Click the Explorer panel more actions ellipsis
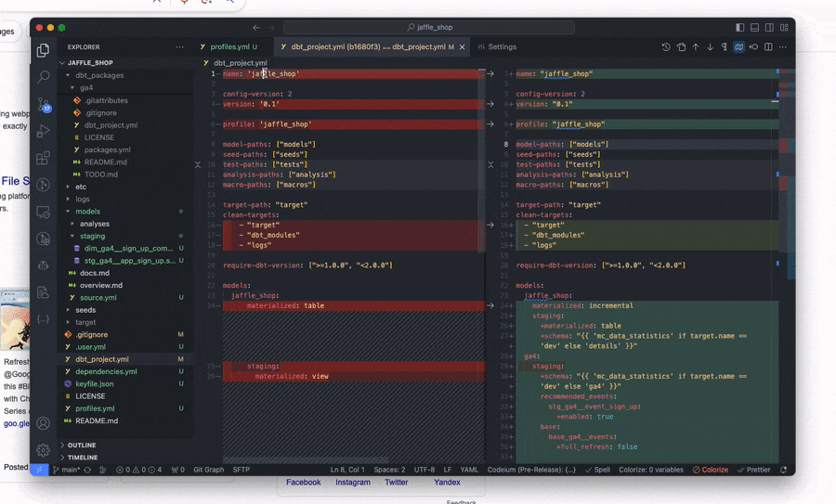Image resolution: width=836 pixels, height=504 pixels. pyautogui.click(x=179, y=47)
